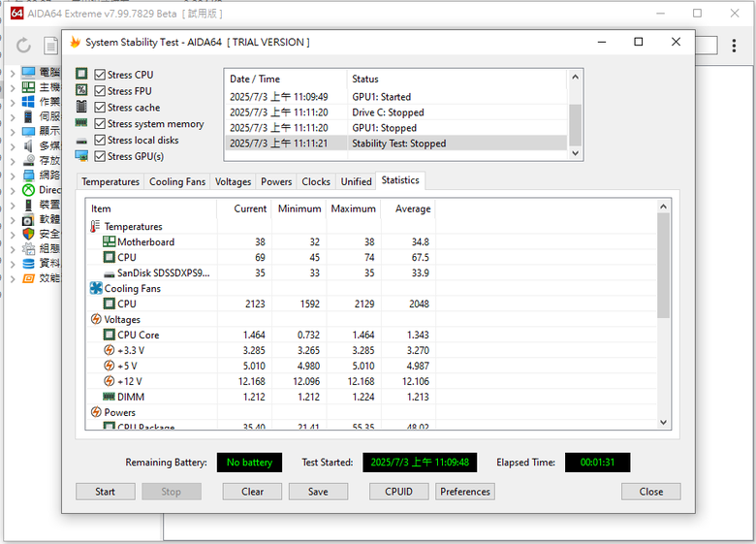
Task: Open CPUID panel button
Action: 398,492
